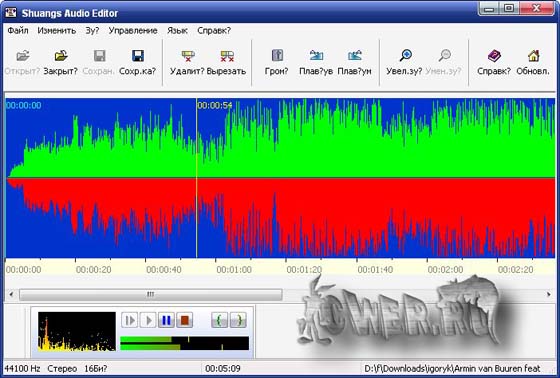The width and height of the screenshot is (560, 378).
Task: Set selection start with left brace button
Action: [219, 320]
